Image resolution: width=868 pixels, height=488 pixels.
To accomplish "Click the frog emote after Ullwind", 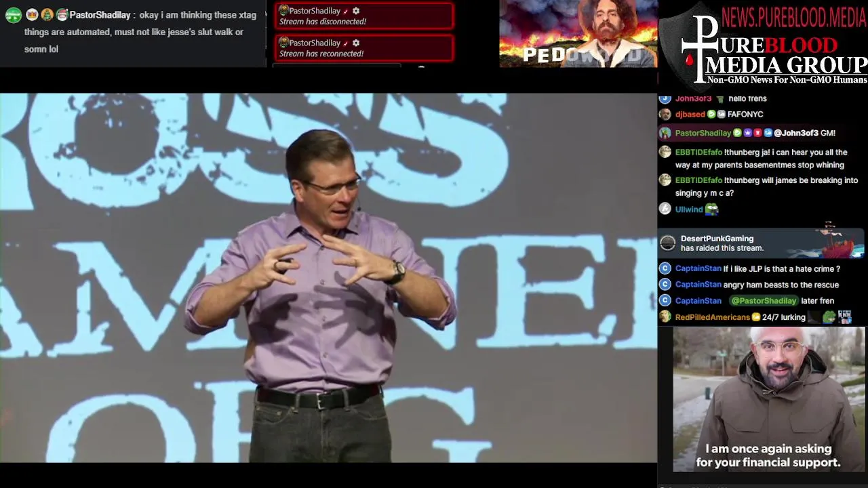I will click(711, 209).
